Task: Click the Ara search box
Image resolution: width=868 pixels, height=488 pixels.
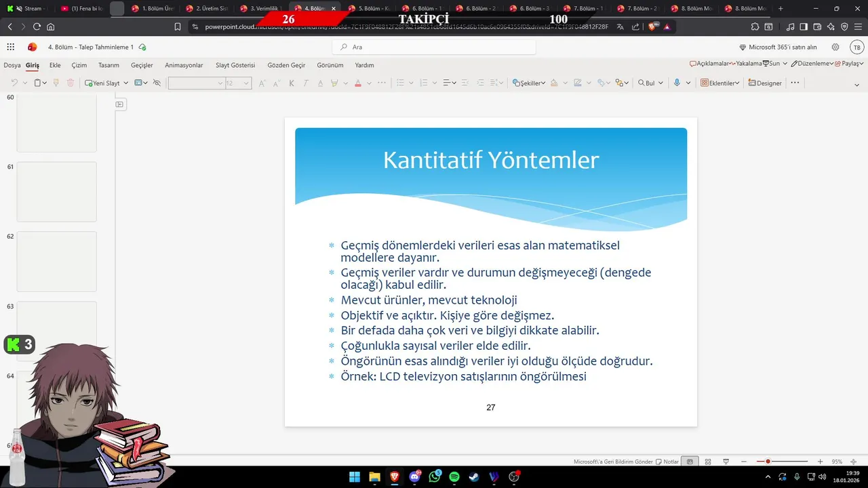Action: (434, 47)
